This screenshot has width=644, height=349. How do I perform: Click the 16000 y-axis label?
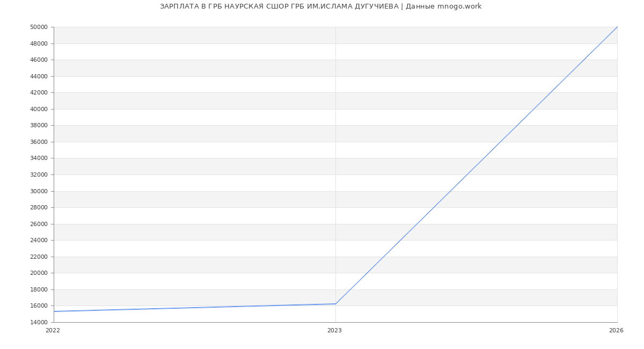tap(39, 306)
